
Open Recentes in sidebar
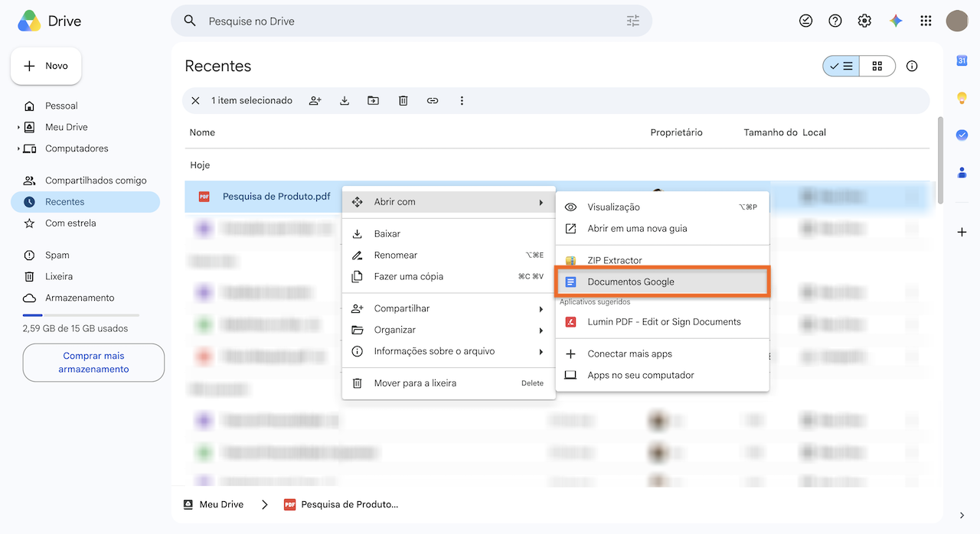point(85,202)
